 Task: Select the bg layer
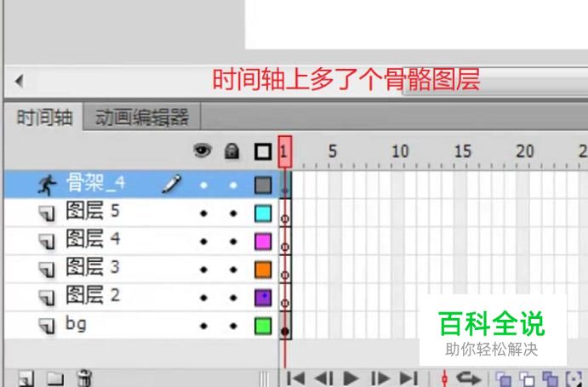(x=141, y=325)
